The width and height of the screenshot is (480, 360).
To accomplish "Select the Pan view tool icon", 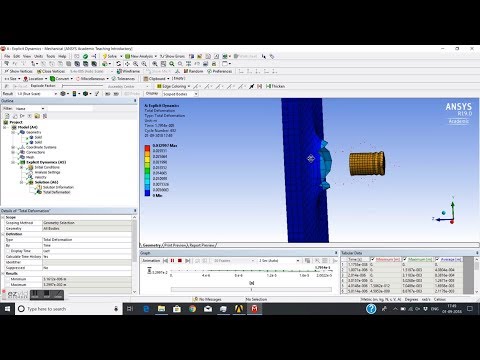I will click(127, 64).
